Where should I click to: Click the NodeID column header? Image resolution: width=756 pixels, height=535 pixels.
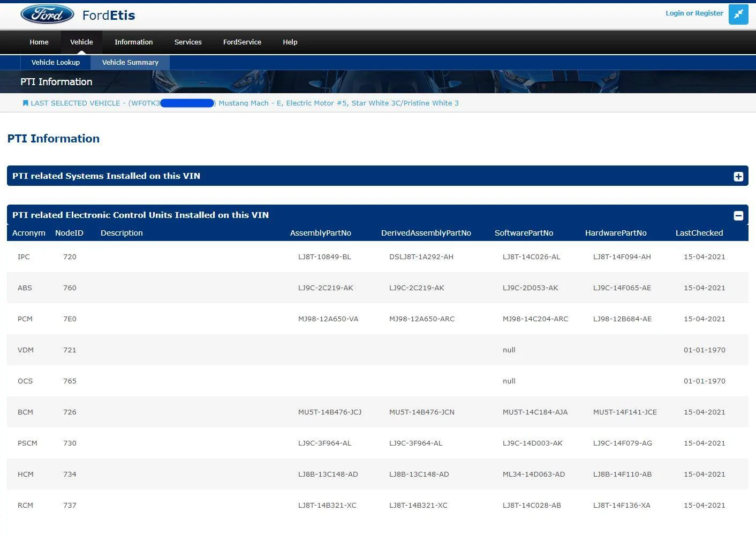(69, 233)
